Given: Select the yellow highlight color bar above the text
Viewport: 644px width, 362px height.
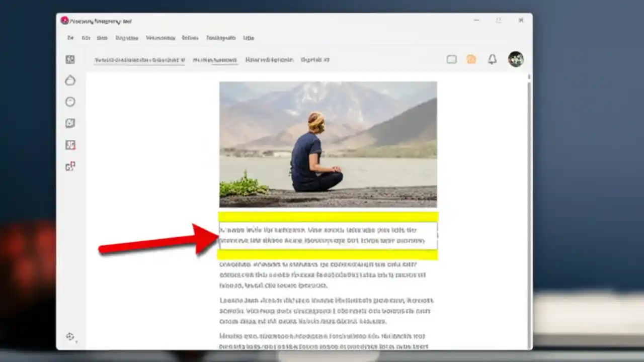Looking at the screenshot, I should [x=328, y=215].
